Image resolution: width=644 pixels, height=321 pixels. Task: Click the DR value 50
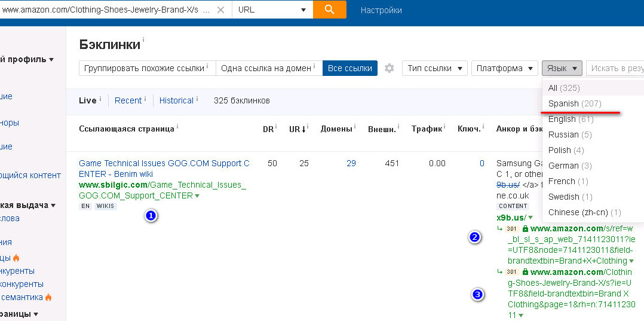[x=272, y=164]
